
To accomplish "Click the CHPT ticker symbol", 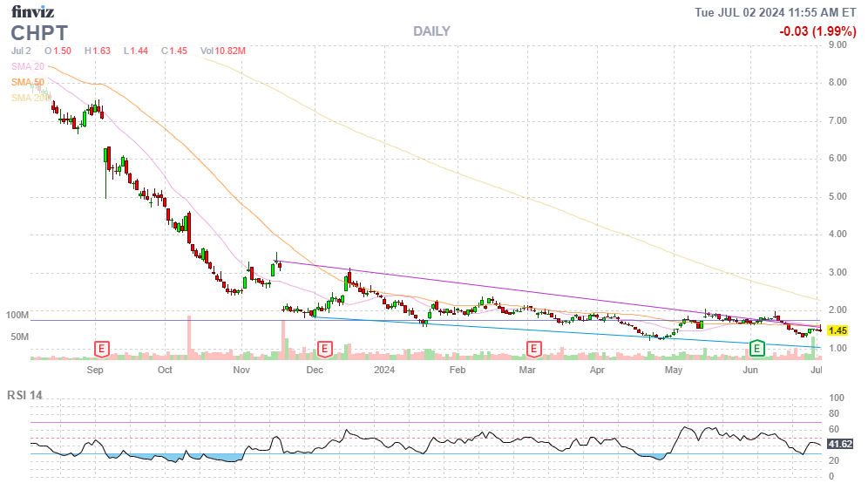I will click(x=39, y=33).
